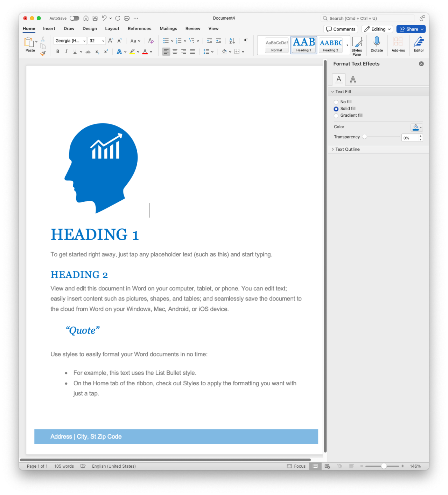
Task: Apply the Heading 2 style
Action: [x=330, y=45]
